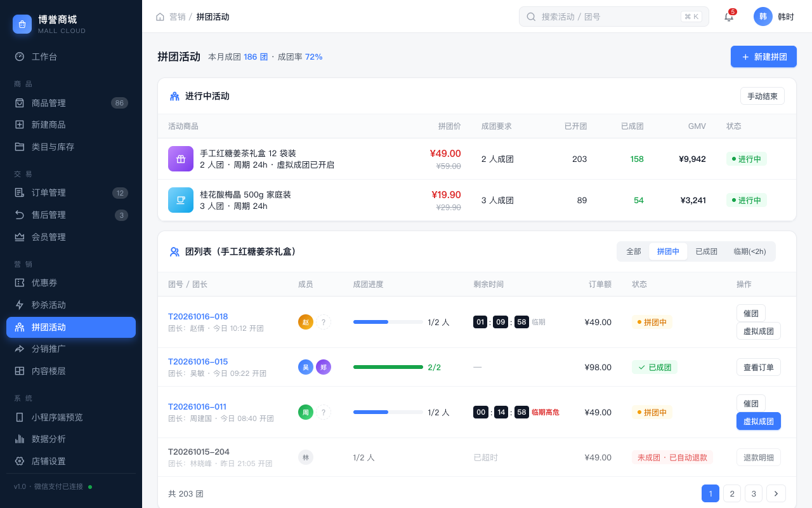Go to 售后管理 menu item
Viewport: 812px width, 508px height.
[x=71, y=215]
